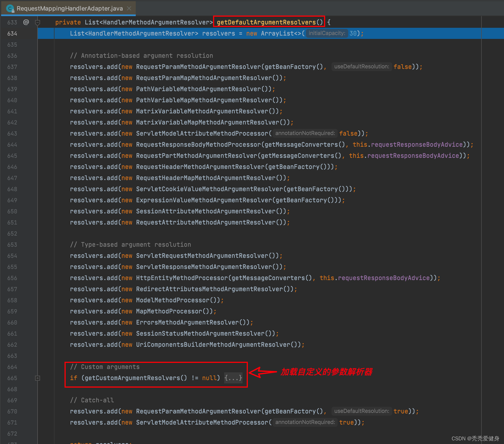504x444 pixels.
Task: Click getCustomArgumentResolvers() call on line 665
Action: 136,378
